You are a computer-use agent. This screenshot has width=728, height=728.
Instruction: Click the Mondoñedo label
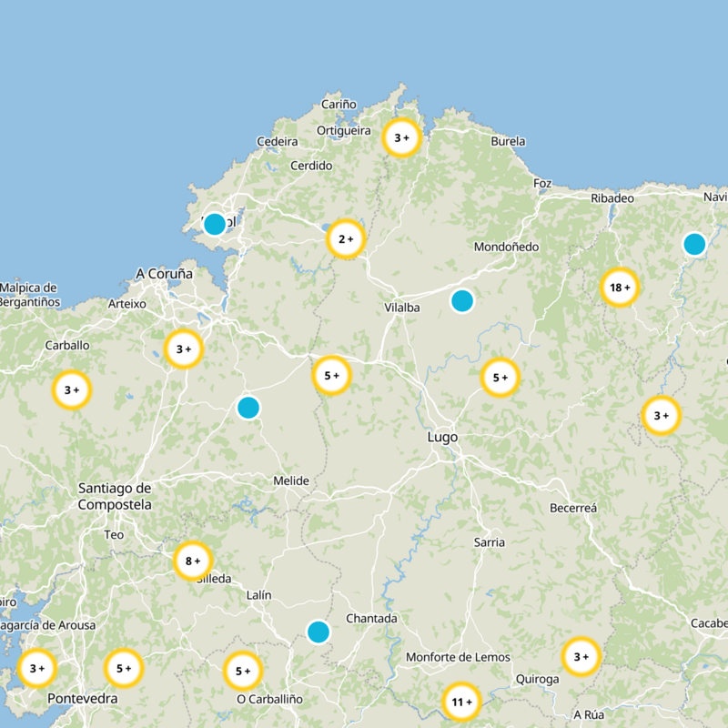506,247
